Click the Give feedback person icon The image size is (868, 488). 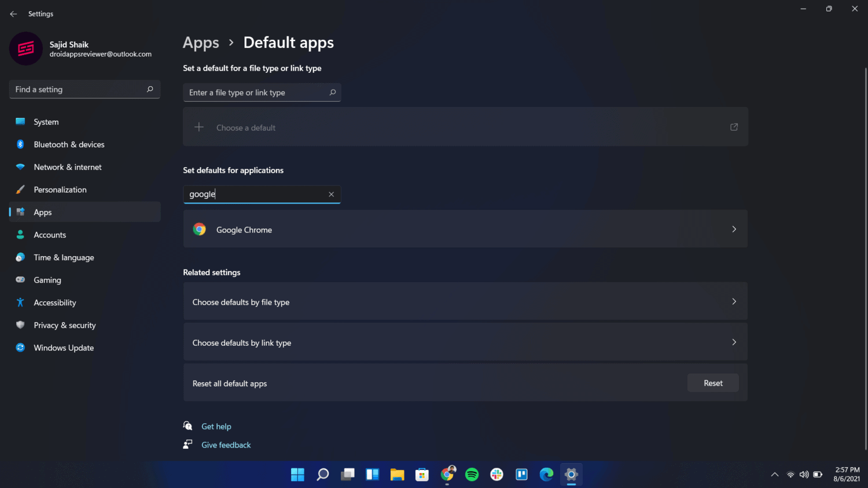click(187, 444)
